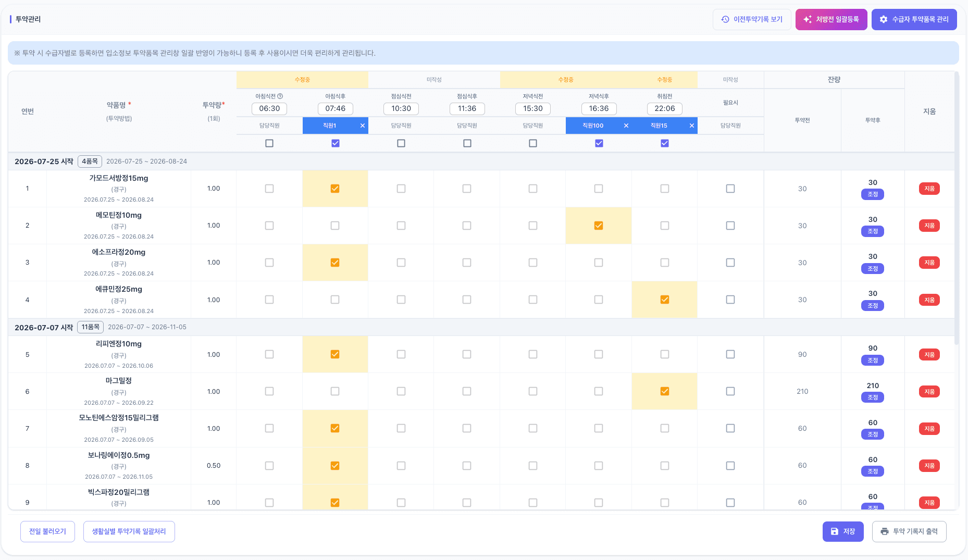Viewport: 968px width, 560px height.
Task: Save with the 저장 button
Action: (x=843, y=531)
